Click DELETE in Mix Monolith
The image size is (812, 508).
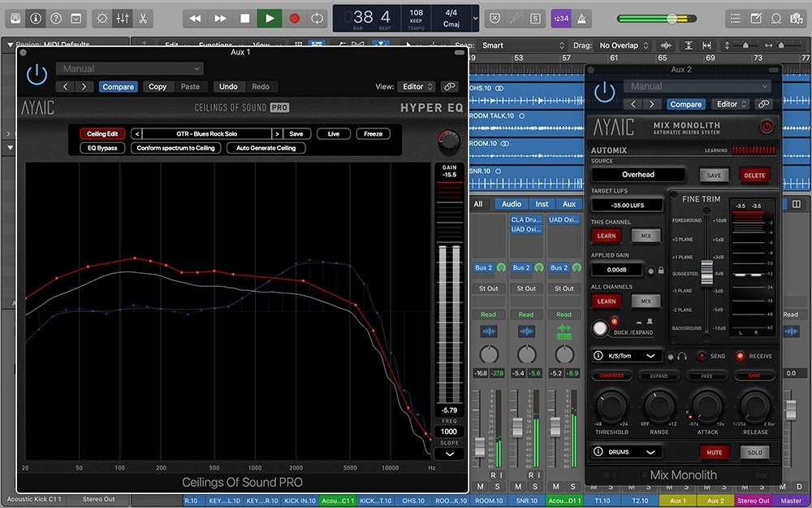point(754,176)
